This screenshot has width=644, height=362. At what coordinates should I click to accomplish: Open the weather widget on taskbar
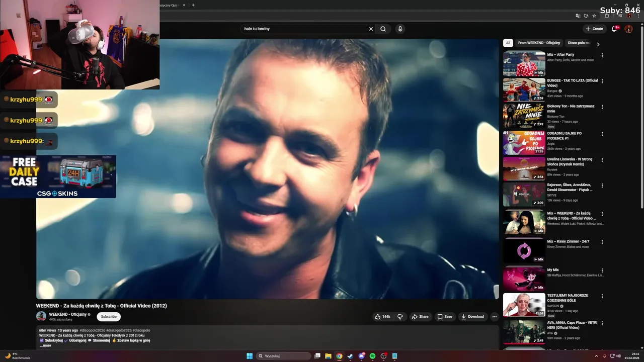coord(18,356)
